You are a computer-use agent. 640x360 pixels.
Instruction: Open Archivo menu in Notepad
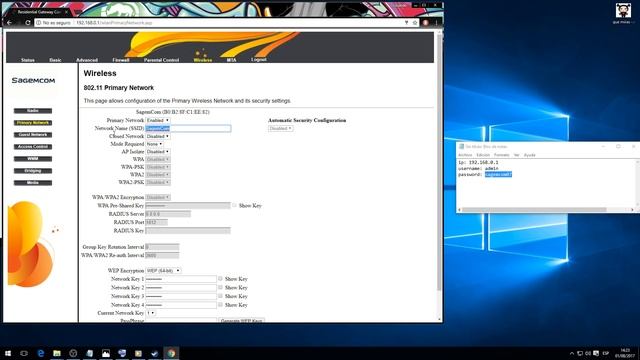[465, 155]
